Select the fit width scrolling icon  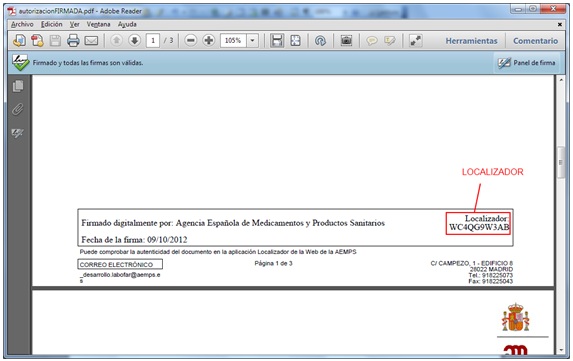(277, 40)
